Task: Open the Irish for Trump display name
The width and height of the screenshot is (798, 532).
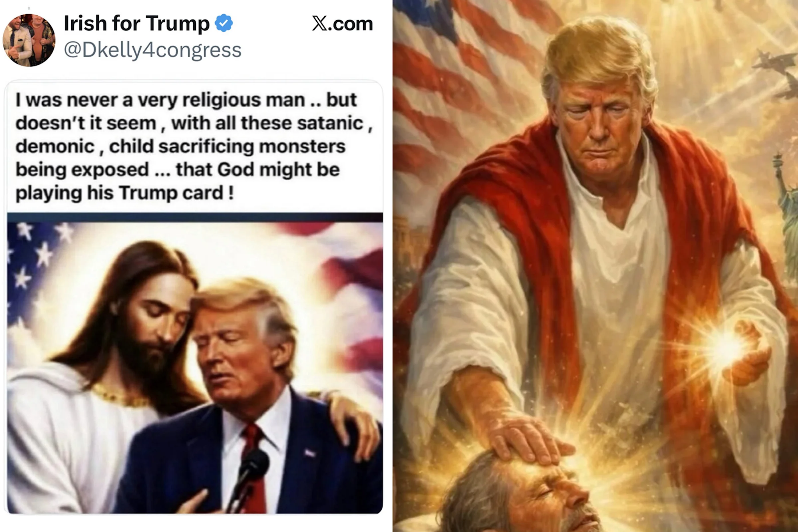Action: point(137,23)
